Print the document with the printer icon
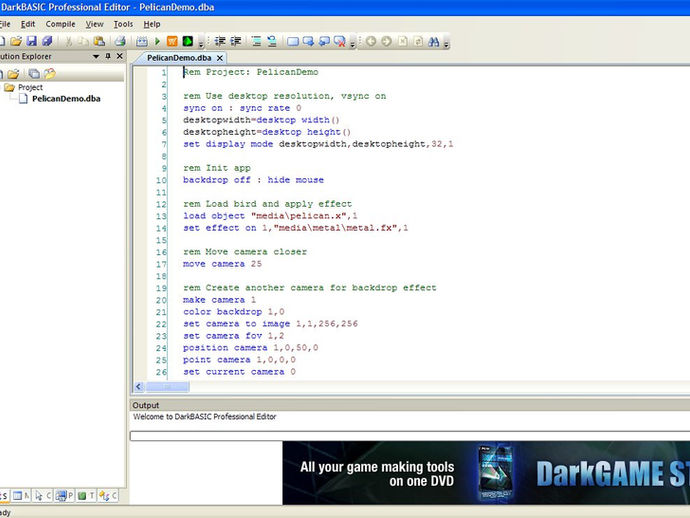The image size is (690, 518). [120, 41]
